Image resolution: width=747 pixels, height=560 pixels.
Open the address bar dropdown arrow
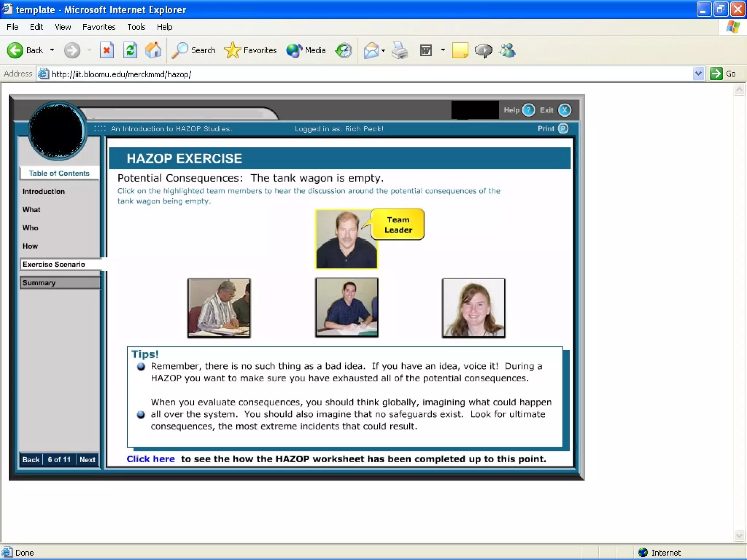(698, 74)
